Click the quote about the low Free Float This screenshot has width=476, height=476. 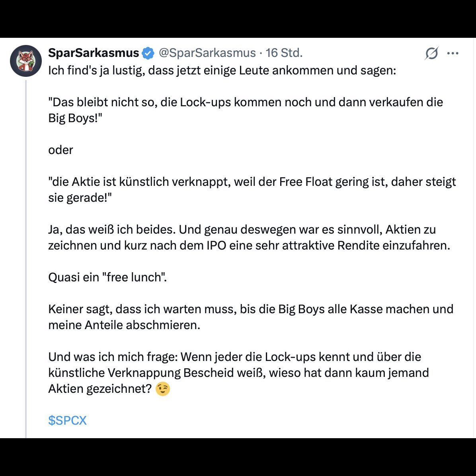(252, 189)
